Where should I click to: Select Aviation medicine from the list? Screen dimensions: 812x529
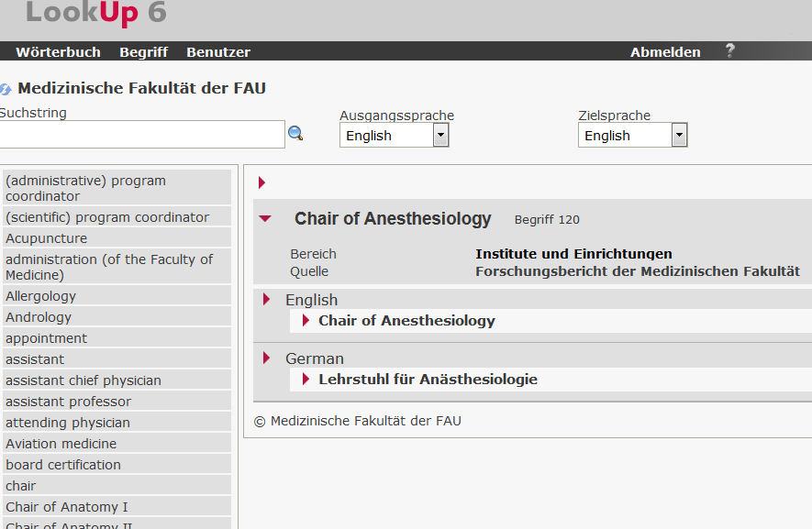[x=61, y=444]
